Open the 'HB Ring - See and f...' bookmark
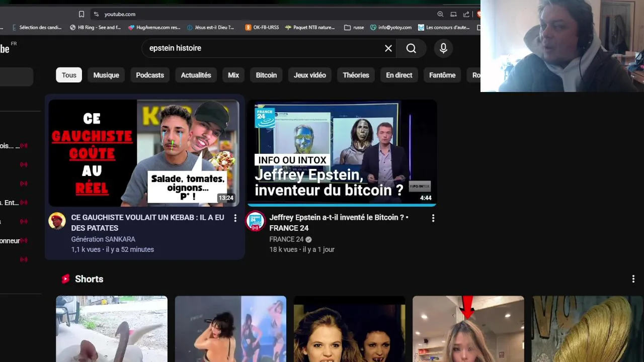The width and height of the screenshot is (644, 362). (x=95, y=28)
